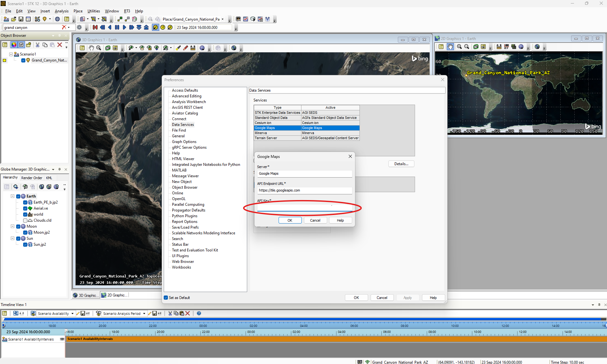607x364 pixels.
Task: Uncheck the Grand_Canyon_Nat... object checkbox
Action: coord(23,60)
